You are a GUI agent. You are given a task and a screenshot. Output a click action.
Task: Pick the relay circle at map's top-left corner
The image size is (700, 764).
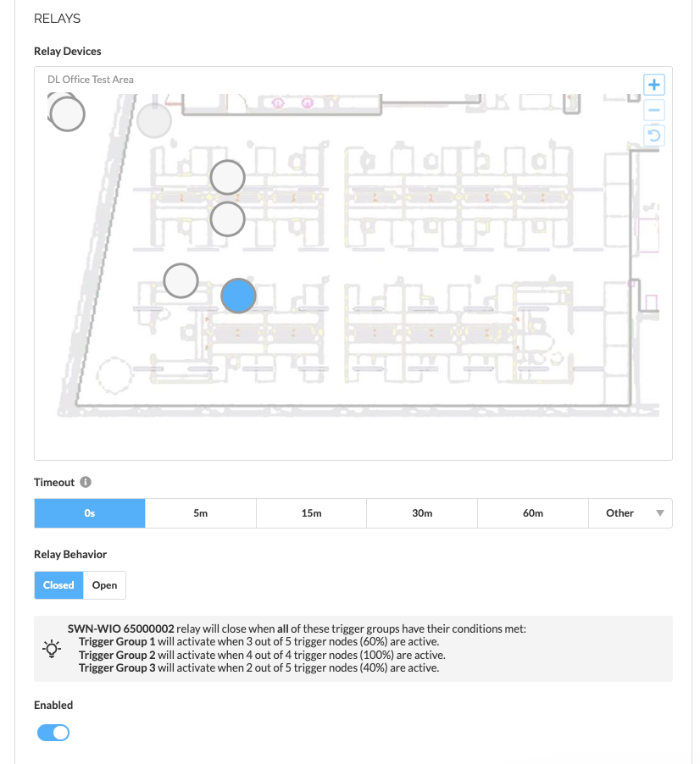click(x=67, y=113)
